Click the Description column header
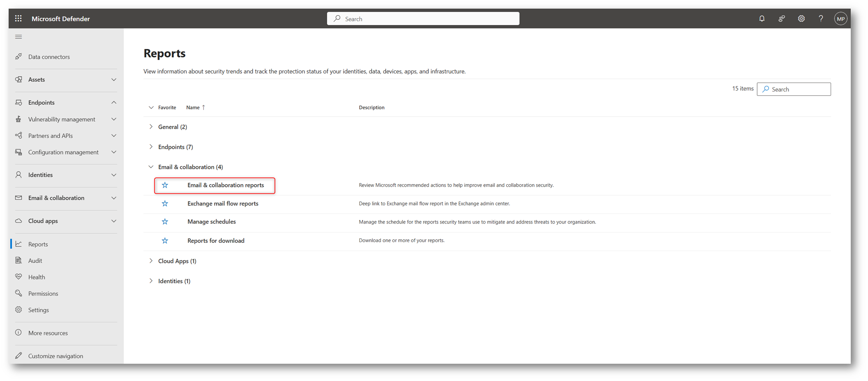 372,107
